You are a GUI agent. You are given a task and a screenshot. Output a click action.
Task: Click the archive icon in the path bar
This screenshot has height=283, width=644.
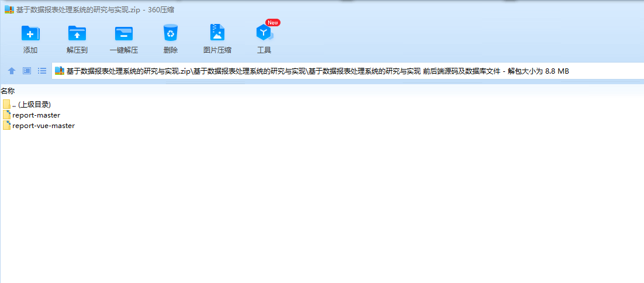click(x=60, y=71)
